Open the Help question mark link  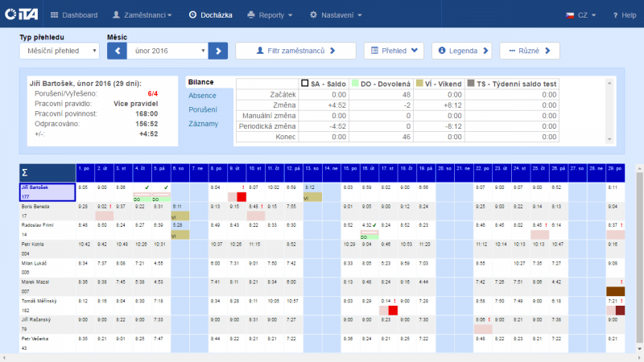[624, 14]
